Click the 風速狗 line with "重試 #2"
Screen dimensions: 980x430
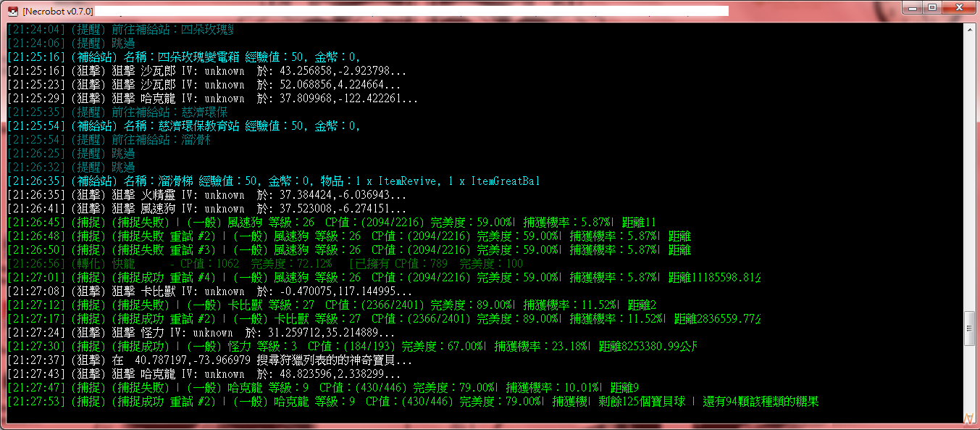tap(349, 236)
